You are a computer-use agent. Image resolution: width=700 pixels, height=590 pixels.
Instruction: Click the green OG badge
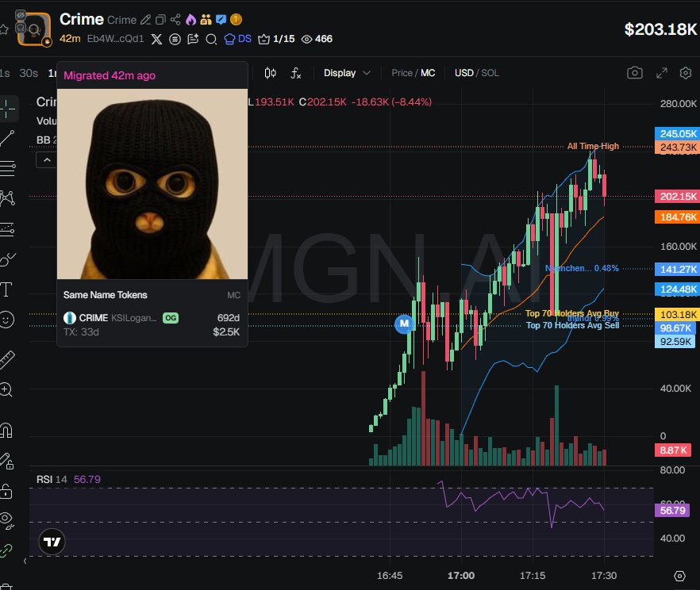coord(171,318)
